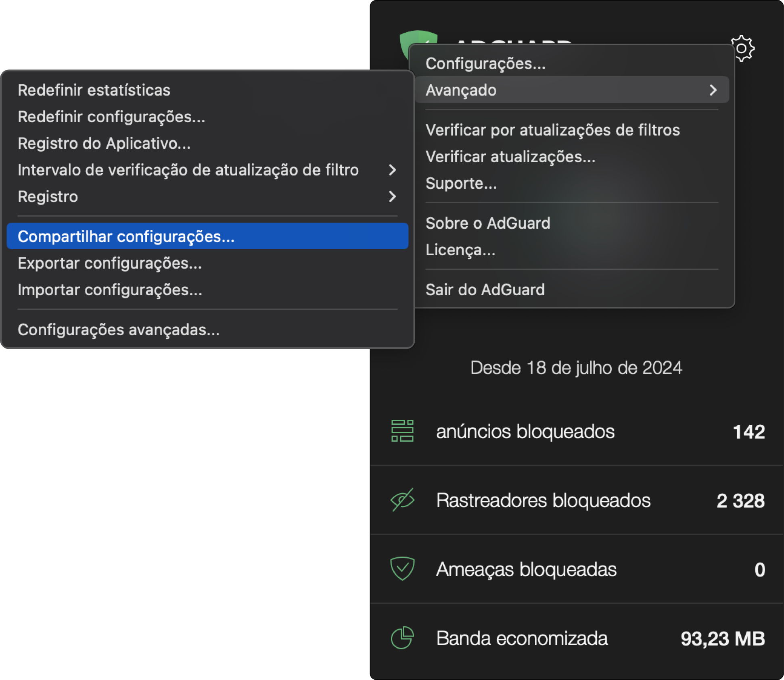Viewport: 784px width, 680px height.
Task: Open the Registro submenu
Action: tap(207, 197)
